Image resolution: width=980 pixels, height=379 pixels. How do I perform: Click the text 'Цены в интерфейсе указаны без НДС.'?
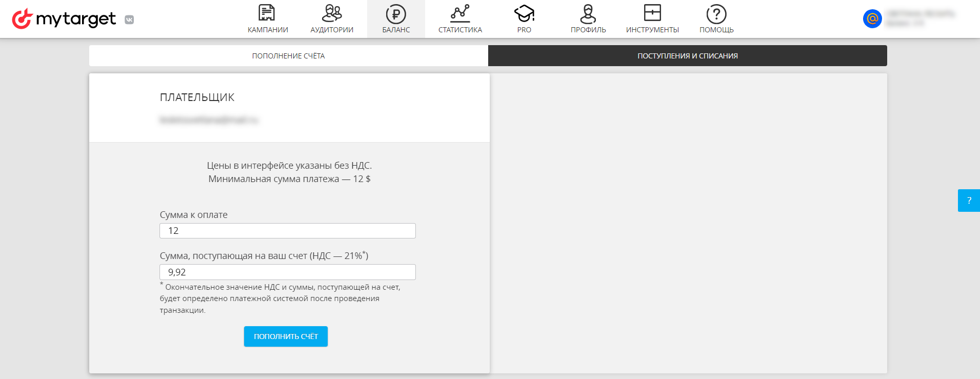click(289, 166)
